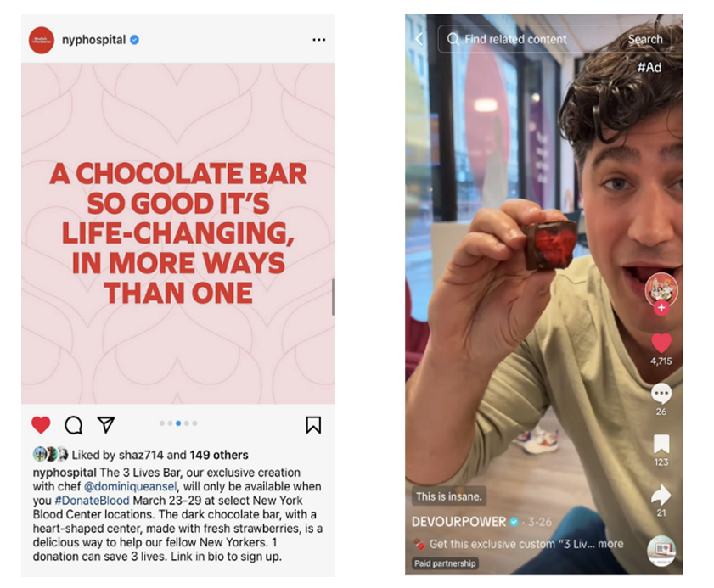Go back using the TikTok back arrow
The width and height of the screenshot is (714, 588).
(x=419, y=39)
